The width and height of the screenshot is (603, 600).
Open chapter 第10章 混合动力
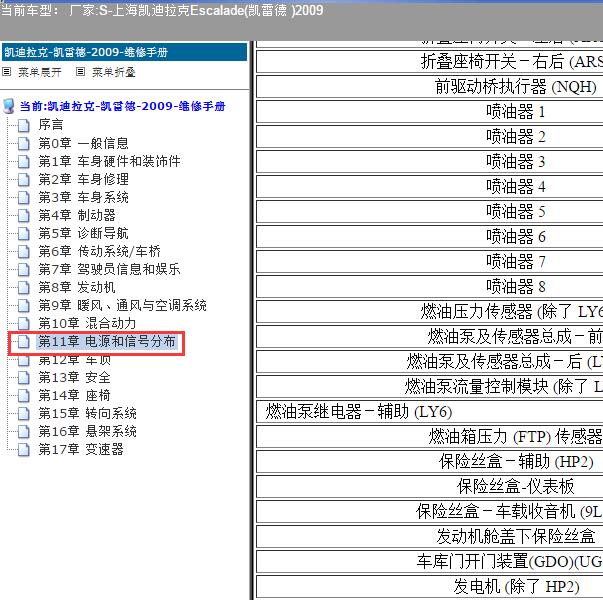(x=87, y=323)
